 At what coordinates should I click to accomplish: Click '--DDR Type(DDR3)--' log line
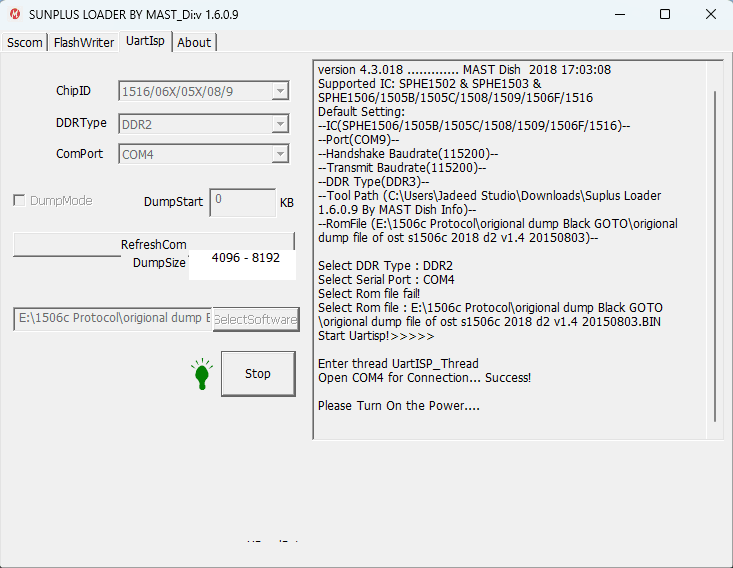click(x=374, y=181)
